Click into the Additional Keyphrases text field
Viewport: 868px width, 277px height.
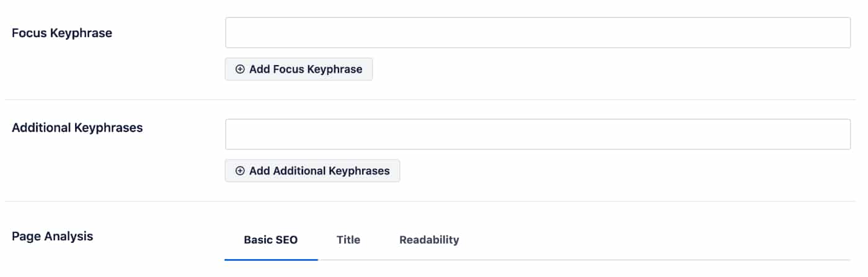click(x=538, y=134)
